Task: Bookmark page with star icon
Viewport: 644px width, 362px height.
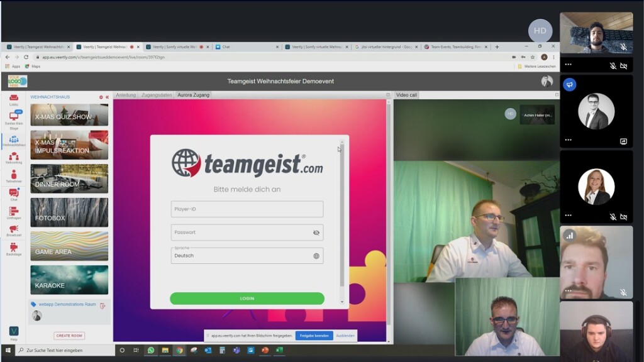Action: (x=533, y=57)
